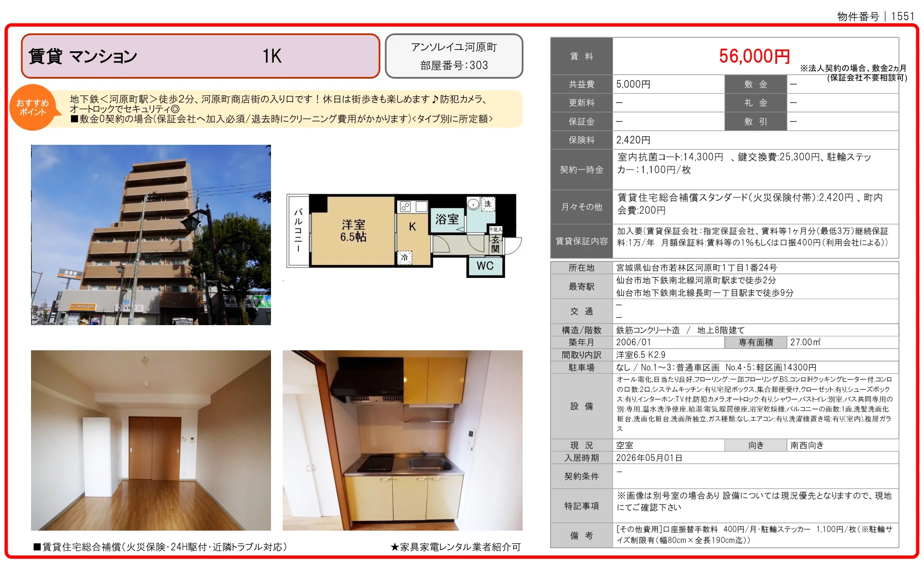This screenshot has height=563, width=924.
Task: Click 河原町駅まで徒歩2分 station line
Action: (696, 280)
